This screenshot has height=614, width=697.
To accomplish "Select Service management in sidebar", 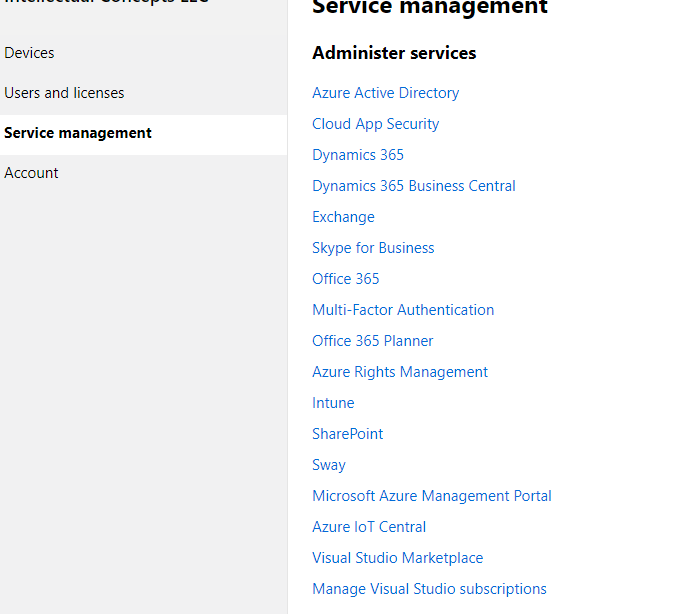I will 78,133.
